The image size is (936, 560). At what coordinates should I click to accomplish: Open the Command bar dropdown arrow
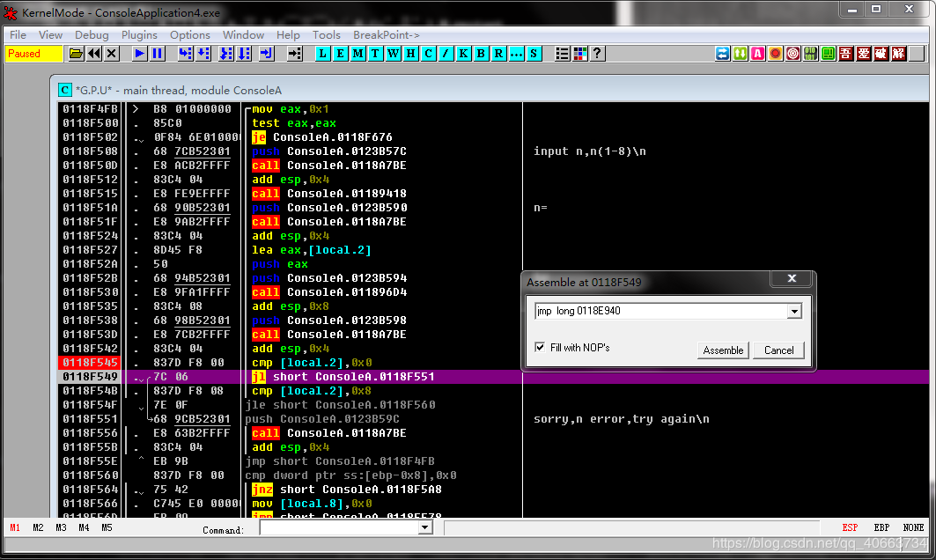pyautogui.click(x=425, y=527)
